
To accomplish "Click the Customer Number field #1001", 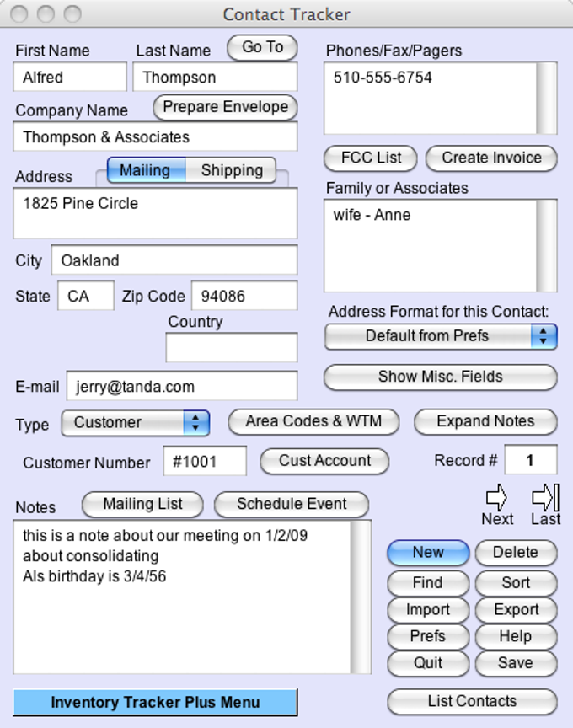I will click(205, 461).
